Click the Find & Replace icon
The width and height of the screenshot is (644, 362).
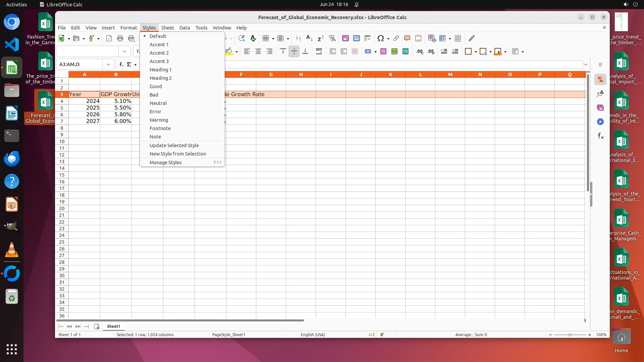(241, 38)
